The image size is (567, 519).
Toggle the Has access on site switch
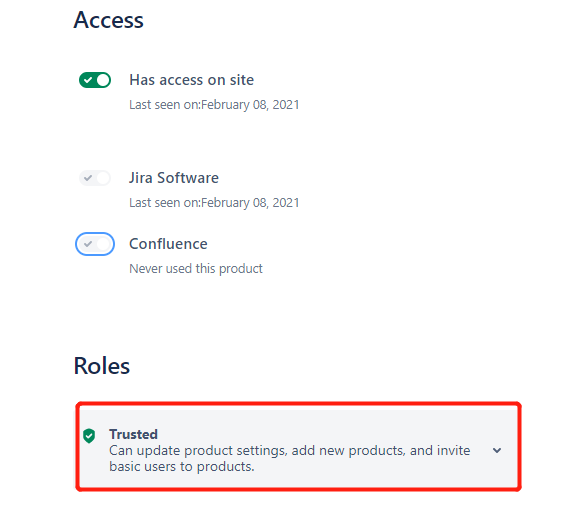[95, 80]
